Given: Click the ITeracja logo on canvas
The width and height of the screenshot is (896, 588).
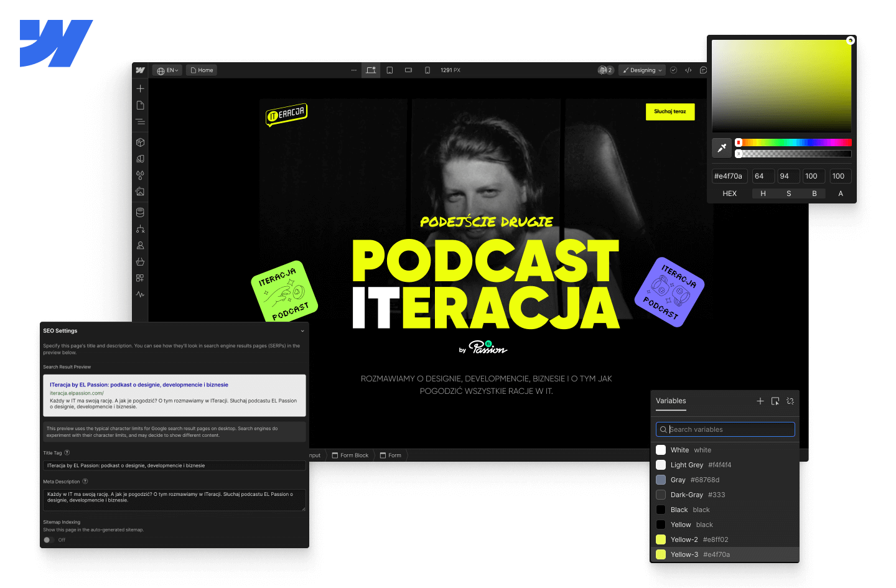Looking at the screenshot, I should [x=287, y=114].
